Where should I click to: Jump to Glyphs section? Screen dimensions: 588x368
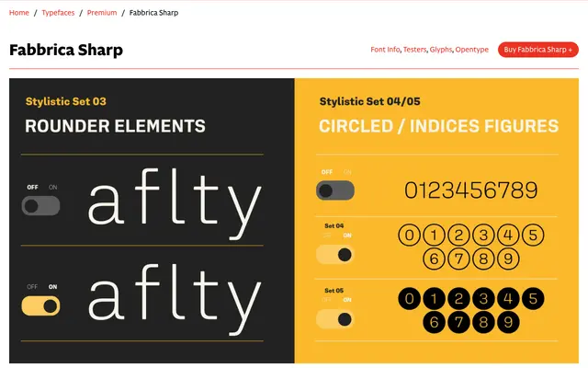click(x=441, y=50)
